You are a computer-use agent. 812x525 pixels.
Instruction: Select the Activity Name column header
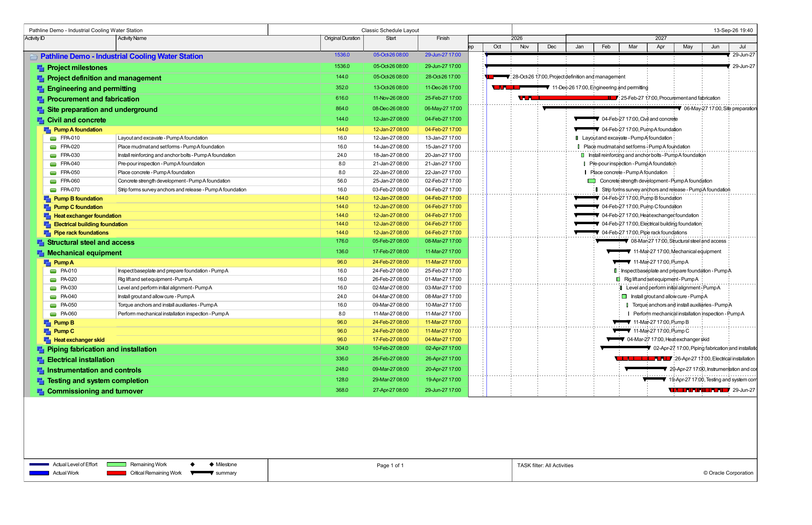tap(218, 43)
